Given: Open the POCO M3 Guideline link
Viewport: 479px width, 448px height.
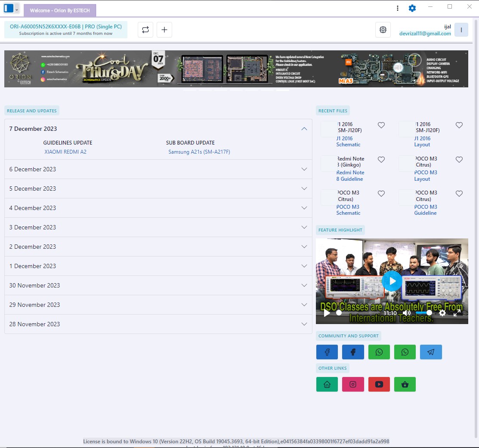Looking at the screenshot, I should click(426, 210).
